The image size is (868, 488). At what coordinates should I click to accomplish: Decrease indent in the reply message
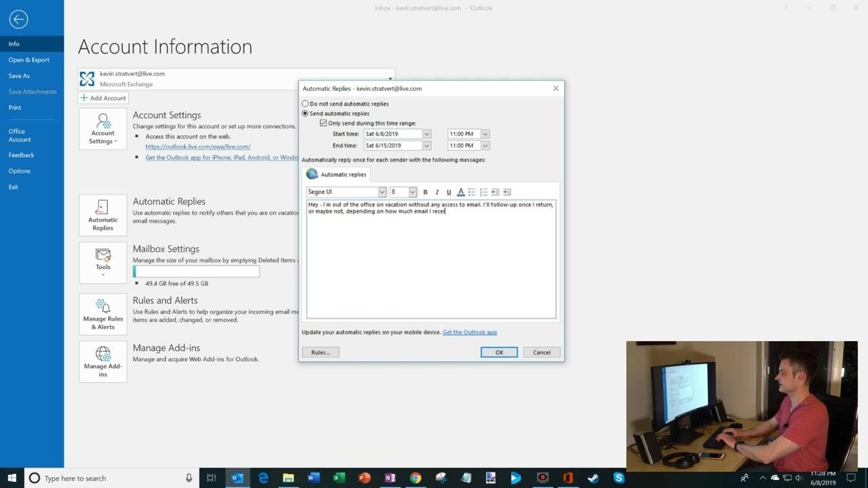pyautogui.click(x=495, y=192)
